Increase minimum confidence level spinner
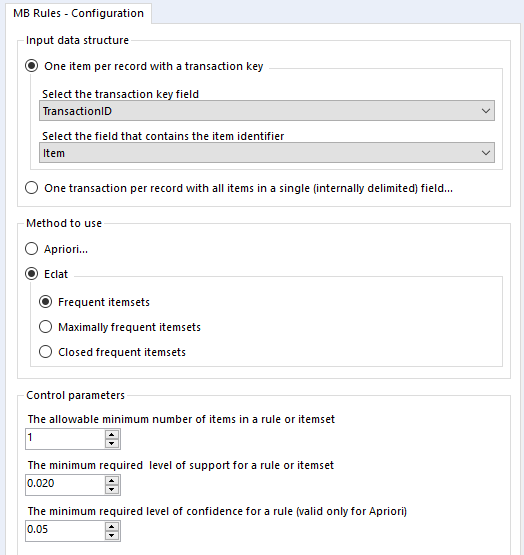Image resolution: width=524 pixels, height=555 pixels. coord(112,526)
